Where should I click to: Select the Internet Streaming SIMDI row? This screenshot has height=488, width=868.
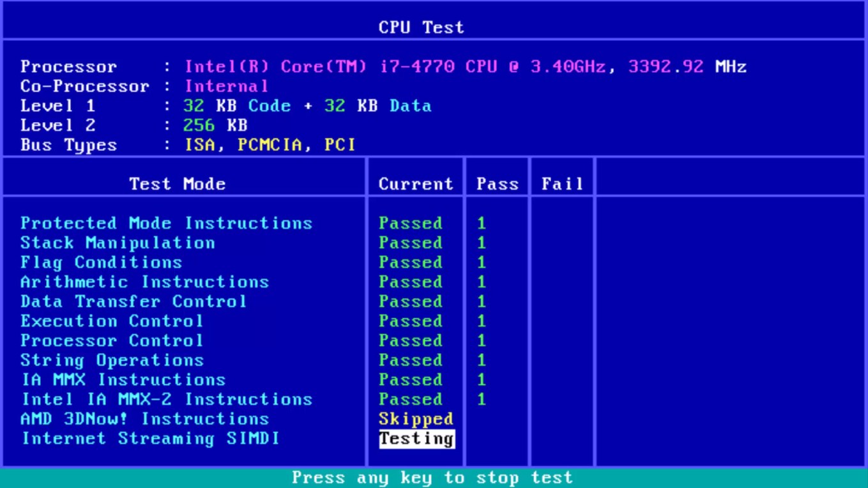(150, 439)
